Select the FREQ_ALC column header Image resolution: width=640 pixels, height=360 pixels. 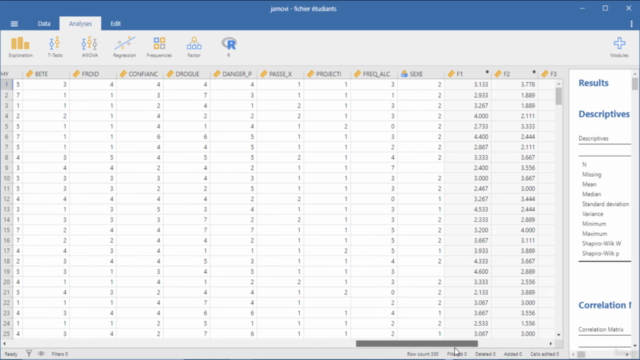click(x=375, y=74)
